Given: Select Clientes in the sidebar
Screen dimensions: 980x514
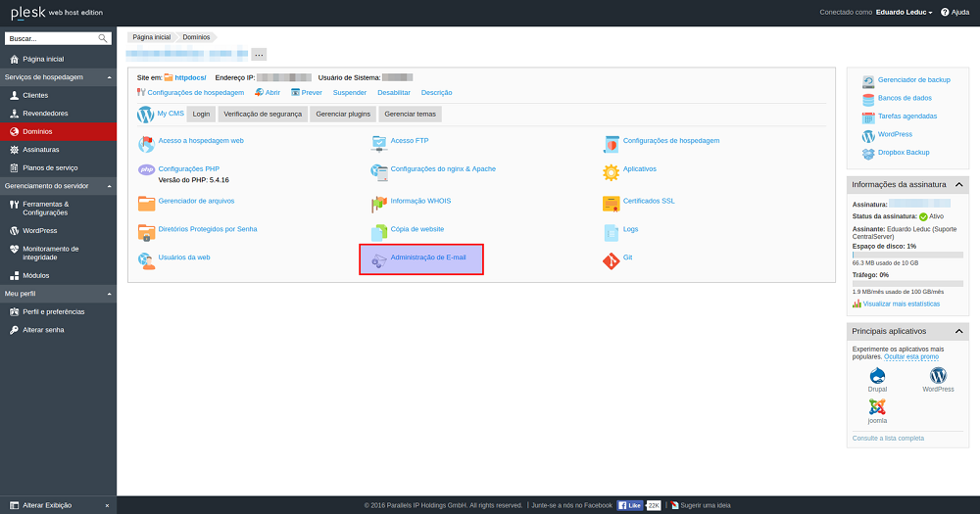Looking at the screenshot, I should click(x=35, y=95).
